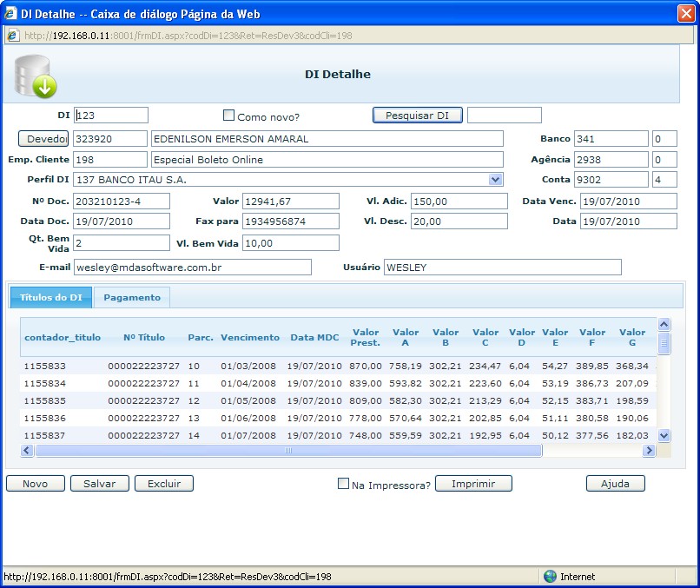The image size is (700, 588).
Task: Close the DI Detalhe dialog window
Action: [x=685, y=14]
